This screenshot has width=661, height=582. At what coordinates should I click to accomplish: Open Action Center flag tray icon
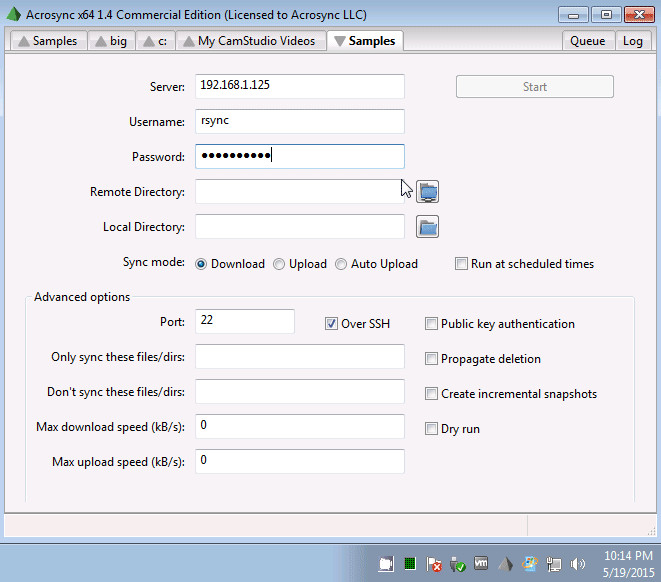click(433, 564)
